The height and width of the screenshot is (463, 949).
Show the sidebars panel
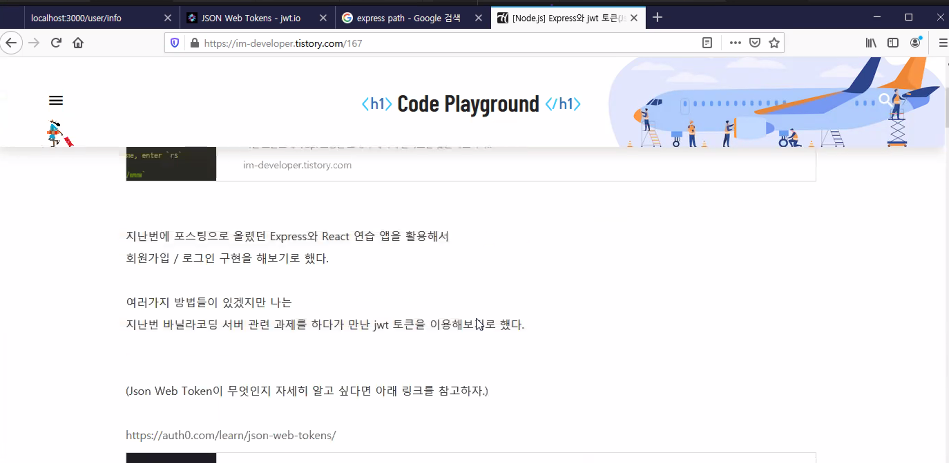coord(893,43)
